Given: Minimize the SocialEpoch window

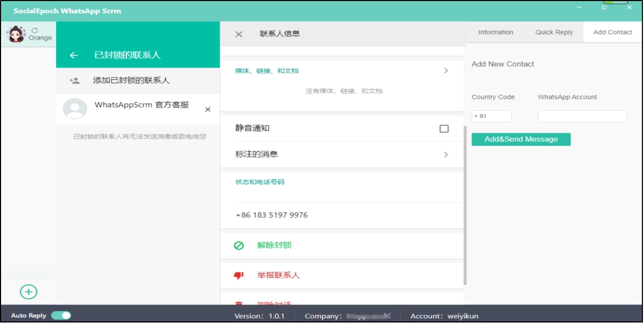Looking at the screenshot, I should point(580,7).
